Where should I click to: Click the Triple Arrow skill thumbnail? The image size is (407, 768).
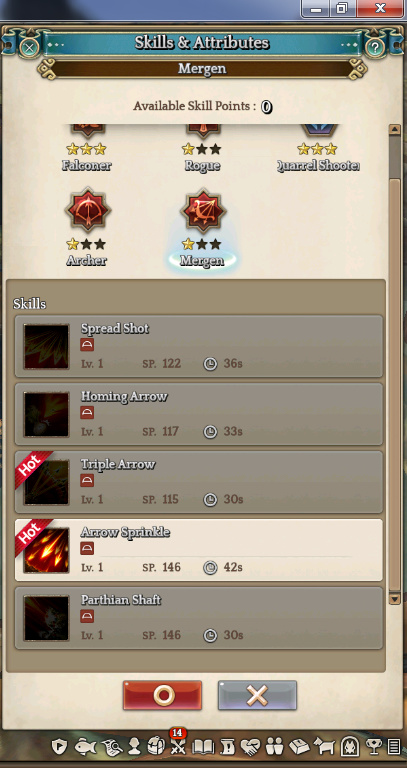pyautogui.click(x=47, y=482)
